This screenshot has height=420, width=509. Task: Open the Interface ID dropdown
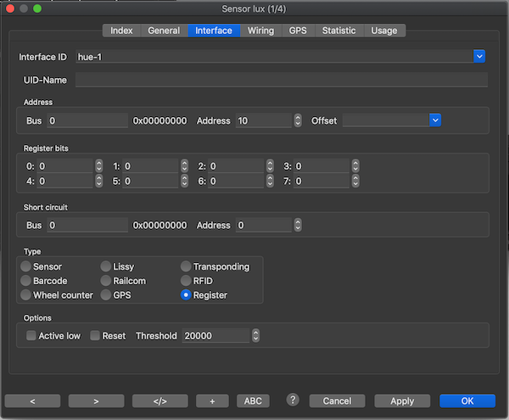[479, 57]
